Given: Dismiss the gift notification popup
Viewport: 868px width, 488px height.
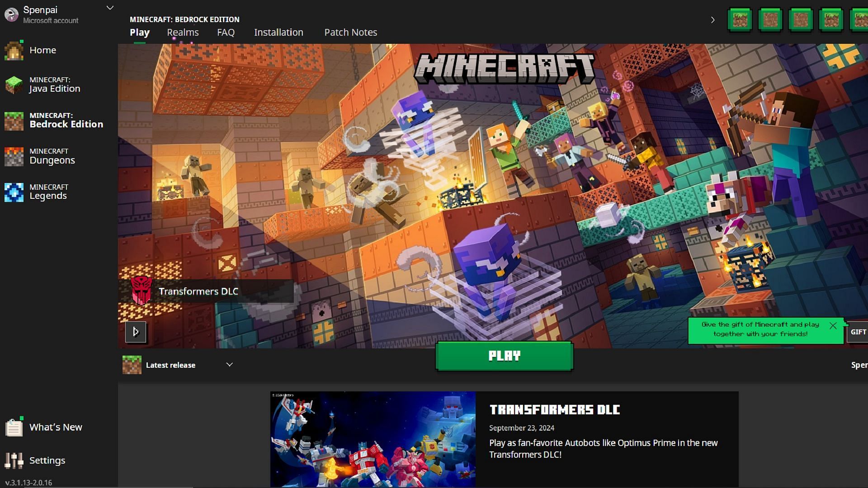Looking at the screenshot, I should tap(834, 325).
